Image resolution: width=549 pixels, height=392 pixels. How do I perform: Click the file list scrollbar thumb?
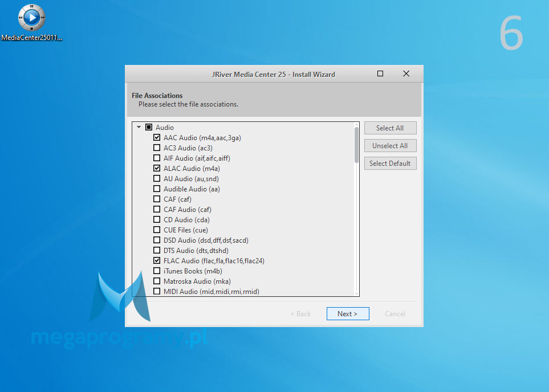tap(356, 145)
